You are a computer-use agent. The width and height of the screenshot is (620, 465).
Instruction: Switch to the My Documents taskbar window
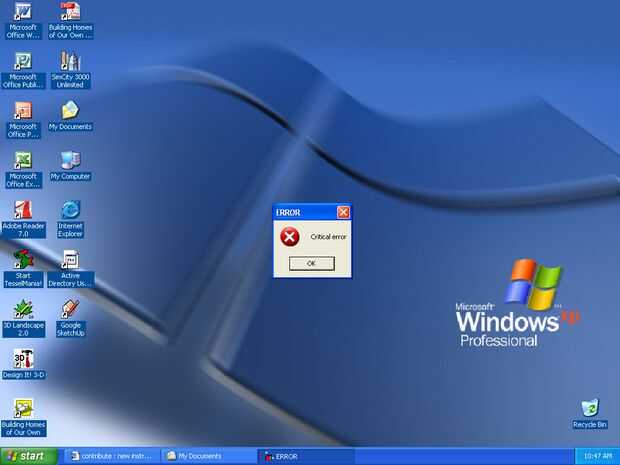click(x=208, y=456)
